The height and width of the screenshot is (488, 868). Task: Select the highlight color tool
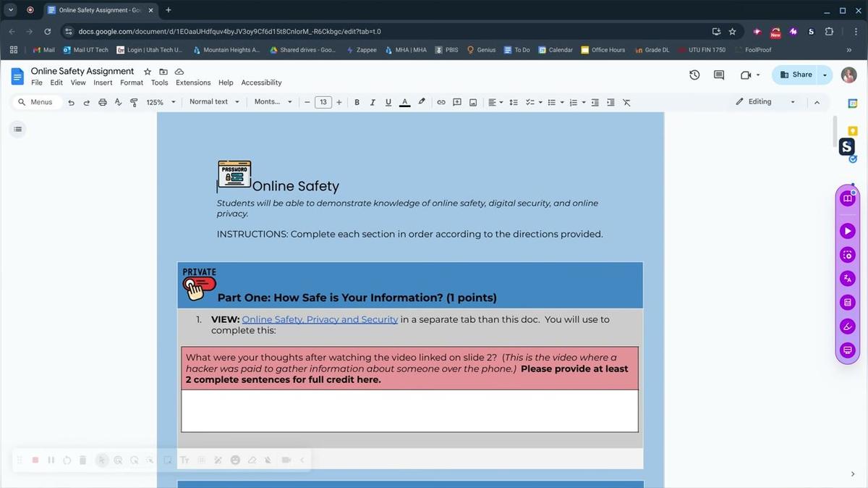[x=422, y=102]
